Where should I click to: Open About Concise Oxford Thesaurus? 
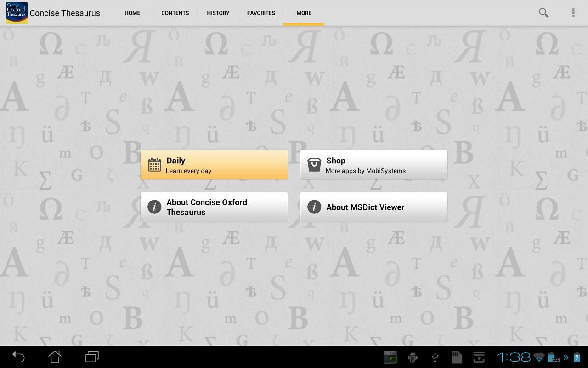pos(214,207)
